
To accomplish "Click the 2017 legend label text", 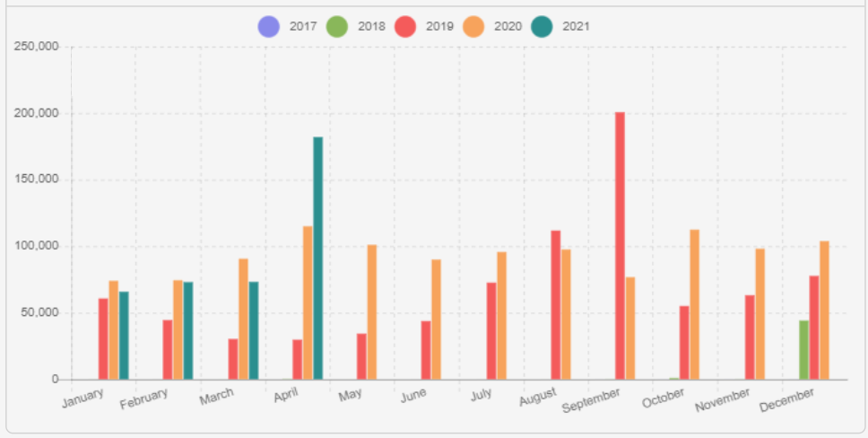I will (x=303, y=27).
